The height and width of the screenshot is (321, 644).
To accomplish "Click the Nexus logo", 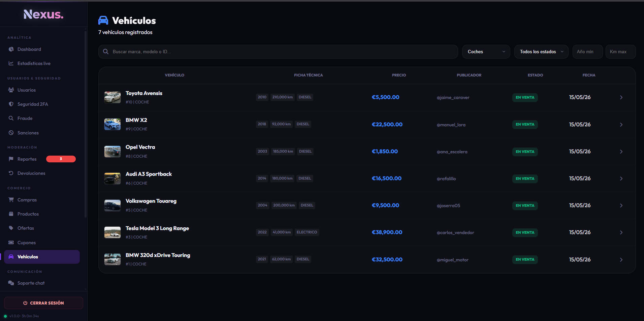I will tap(43, 14).
